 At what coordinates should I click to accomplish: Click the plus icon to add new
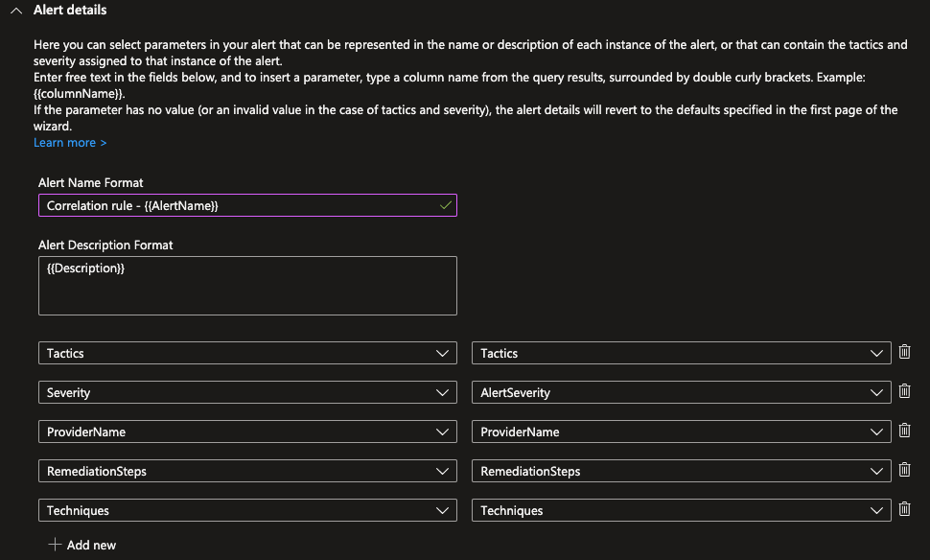tap(54, 545)
